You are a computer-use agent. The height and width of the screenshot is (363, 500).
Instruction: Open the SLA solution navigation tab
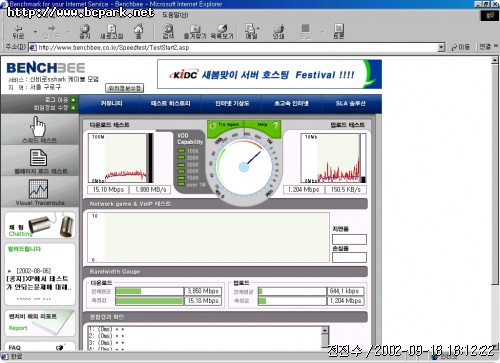(x=351, y=104)
